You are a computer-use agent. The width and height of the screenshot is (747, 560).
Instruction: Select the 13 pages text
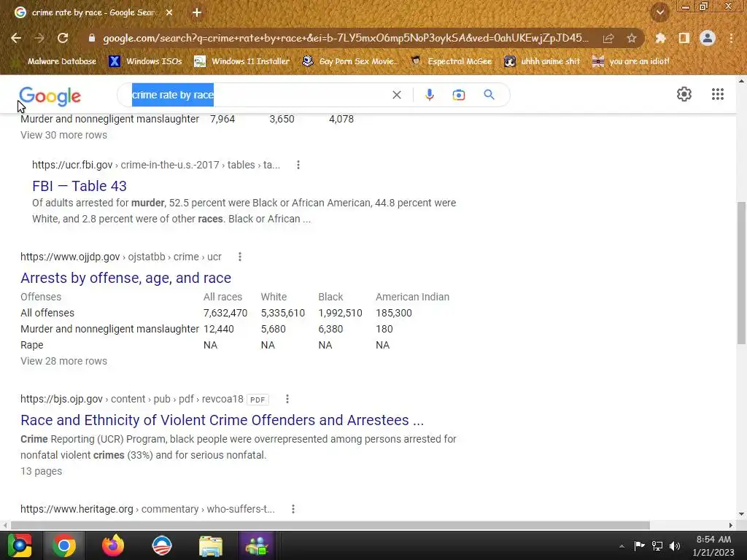pos(42,471)
